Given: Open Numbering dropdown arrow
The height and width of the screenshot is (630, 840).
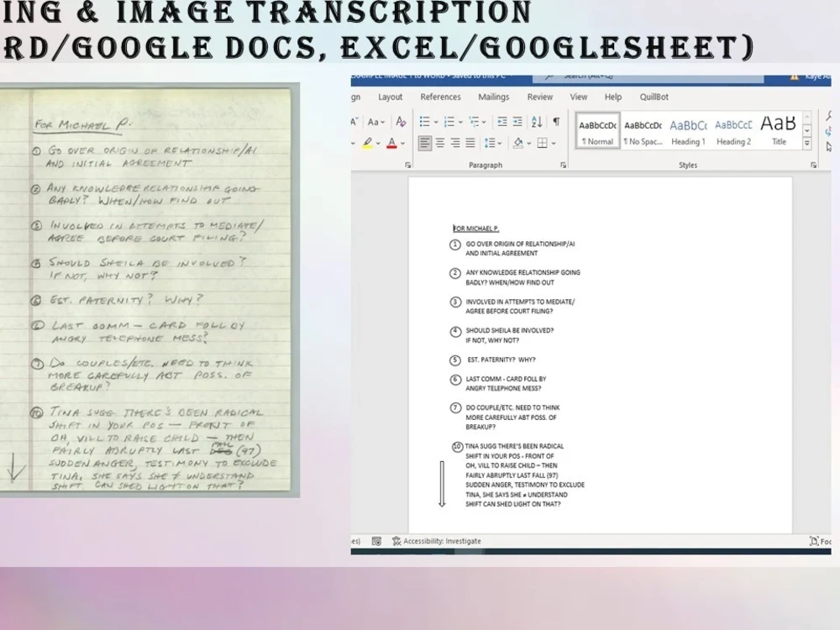Looking at the screenshot, I should point(460,122).
